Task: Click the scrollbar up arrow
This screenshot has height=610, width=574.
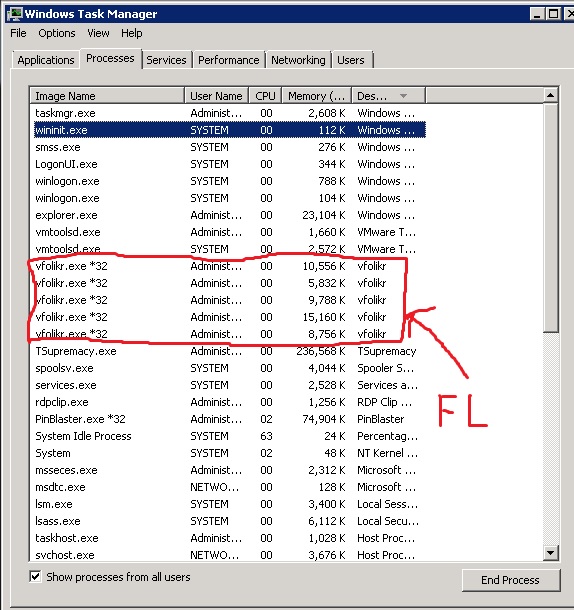Action: coord(550,95)
